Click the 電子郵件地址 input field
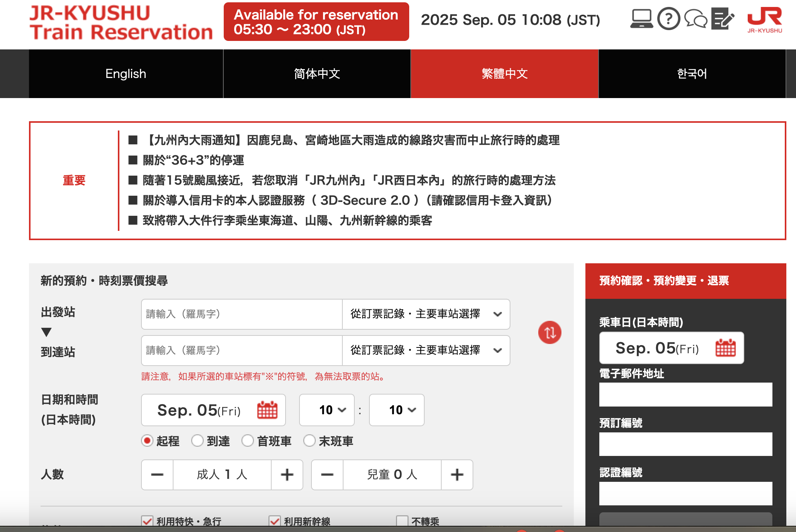The width and height of the screenshot is (796, 532). tap(685, 395)
